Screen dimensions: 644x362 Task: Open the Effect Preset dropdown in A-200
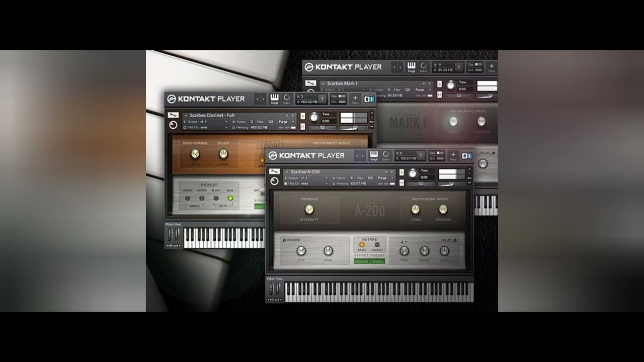coord(369,261)
